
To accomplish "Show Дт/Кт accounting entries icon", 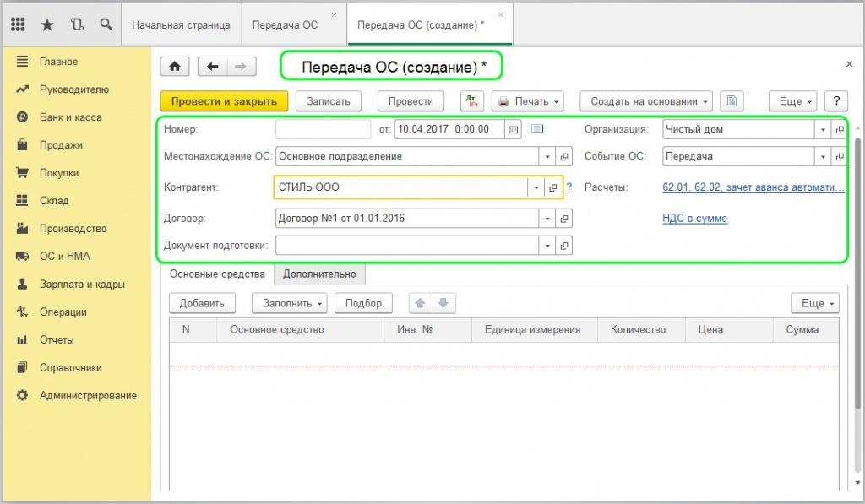I will pos(472,101).
